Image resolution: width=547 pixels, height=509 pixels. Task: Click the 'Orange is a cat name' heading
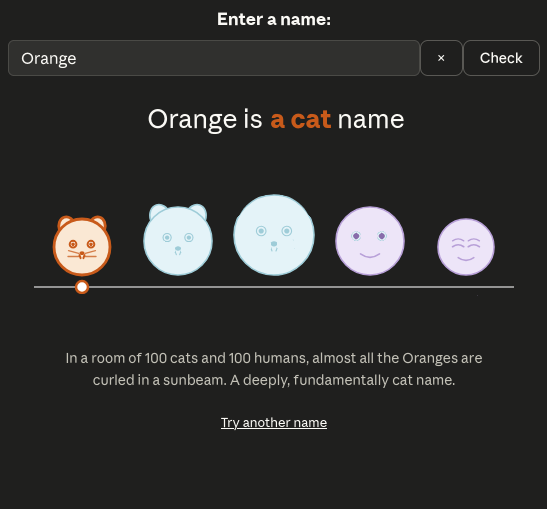(276, 119)
